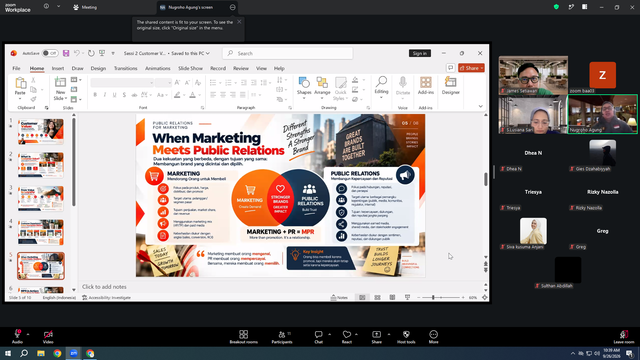Select slide 4 thumbnail
Screen dimensions: 640x360
click(41, 232)
